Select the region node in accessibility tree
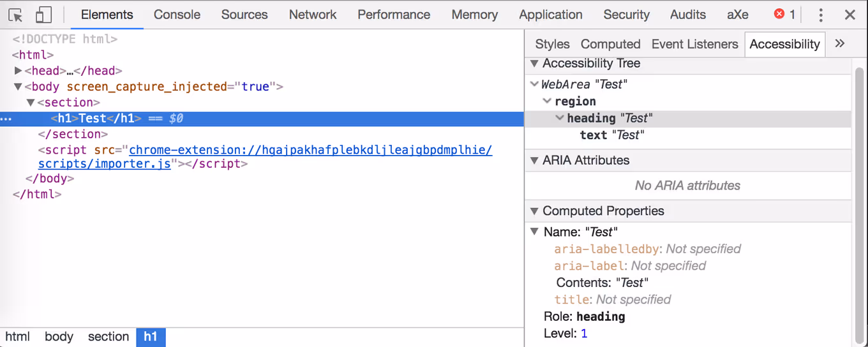 point(575,101)
